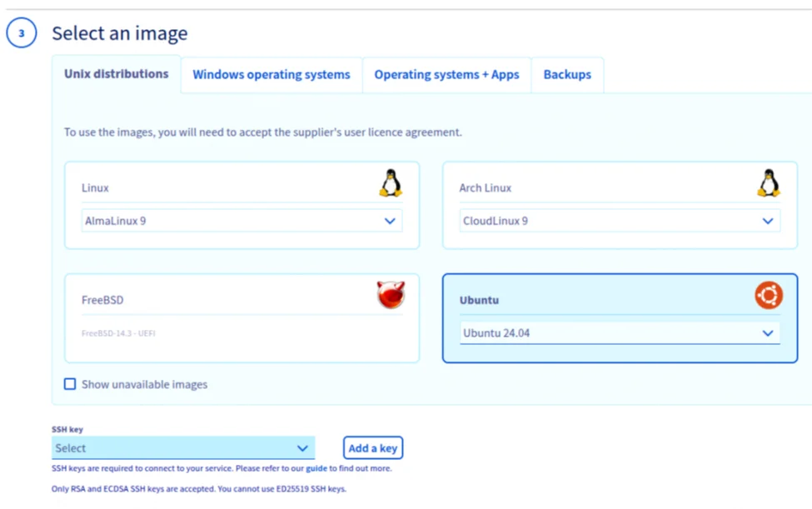Select the Unix distributions tab
This screenshot has width=812, height=509.
click(x=117, y=74)
